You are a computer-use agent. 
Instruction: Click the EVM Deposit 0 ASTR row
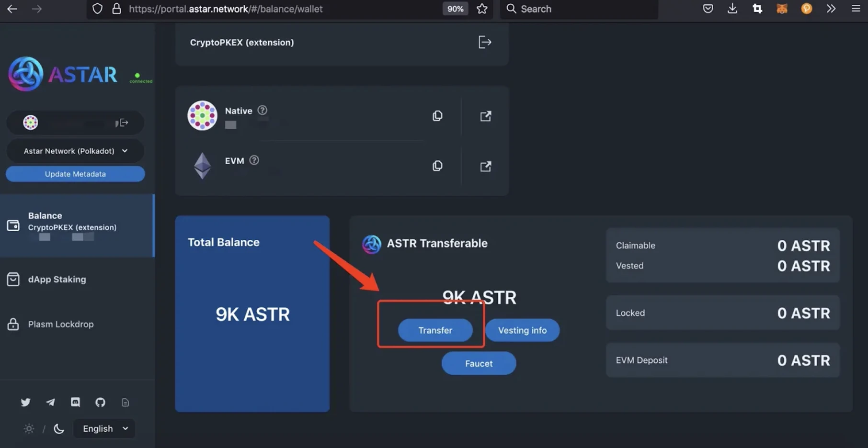(x=722, y=360)
